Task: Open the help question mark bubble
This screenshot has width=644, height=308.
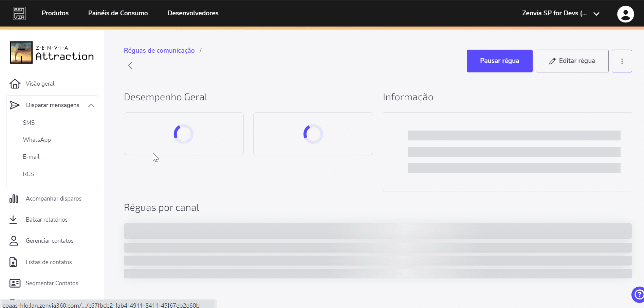Action: tap(638, 295)
